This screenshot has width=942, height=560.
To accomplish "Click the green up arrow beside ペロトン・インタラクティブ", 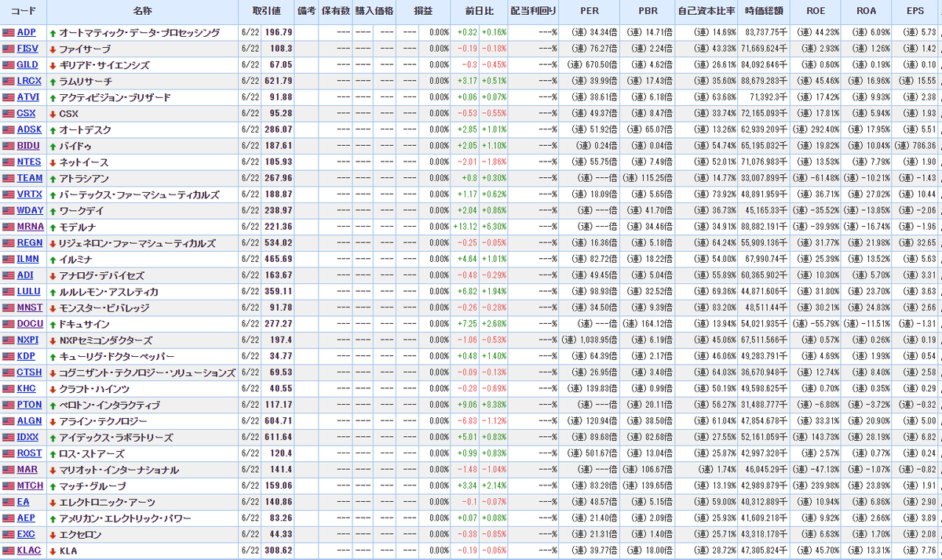I will 53,405.
